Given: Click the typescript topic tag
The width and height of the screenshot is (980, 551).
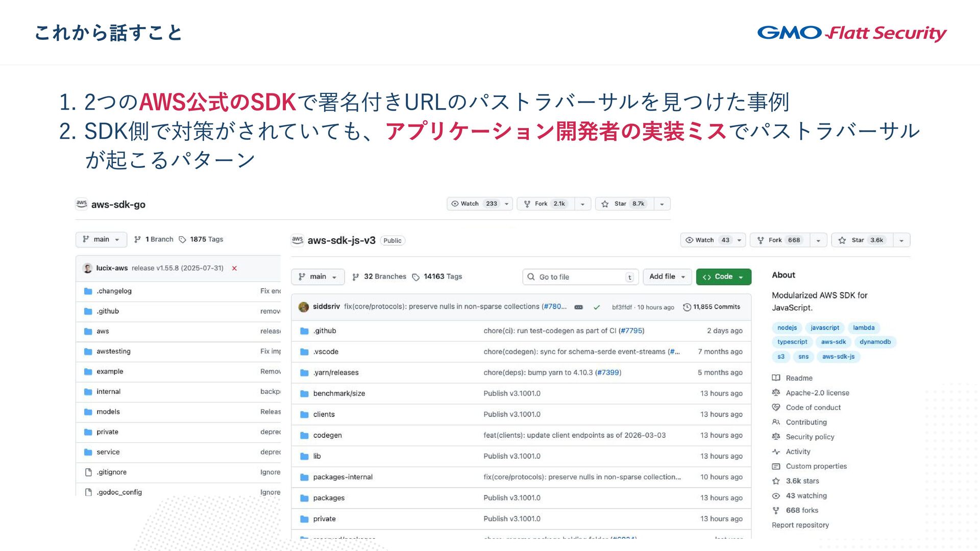Looking at the screenshot, I should pos(792,342).
